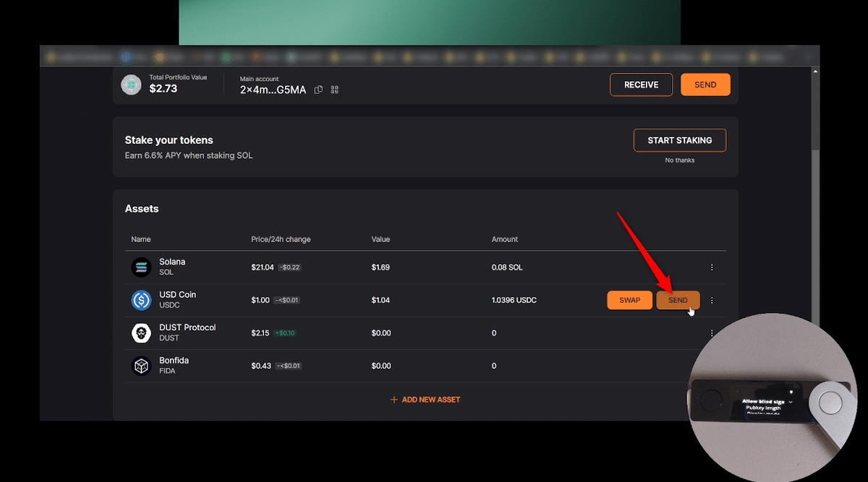
Task: Select the USD Coin asset name
Action: 177,295
